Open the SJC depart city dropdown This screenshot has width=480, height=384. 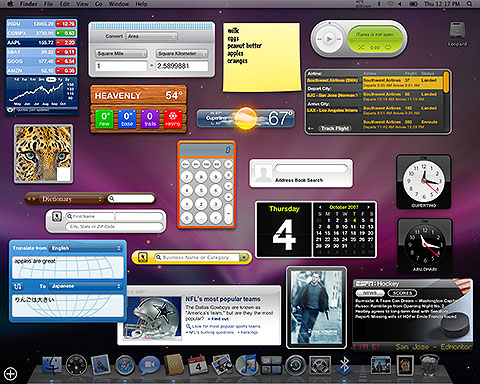(334, 95)
